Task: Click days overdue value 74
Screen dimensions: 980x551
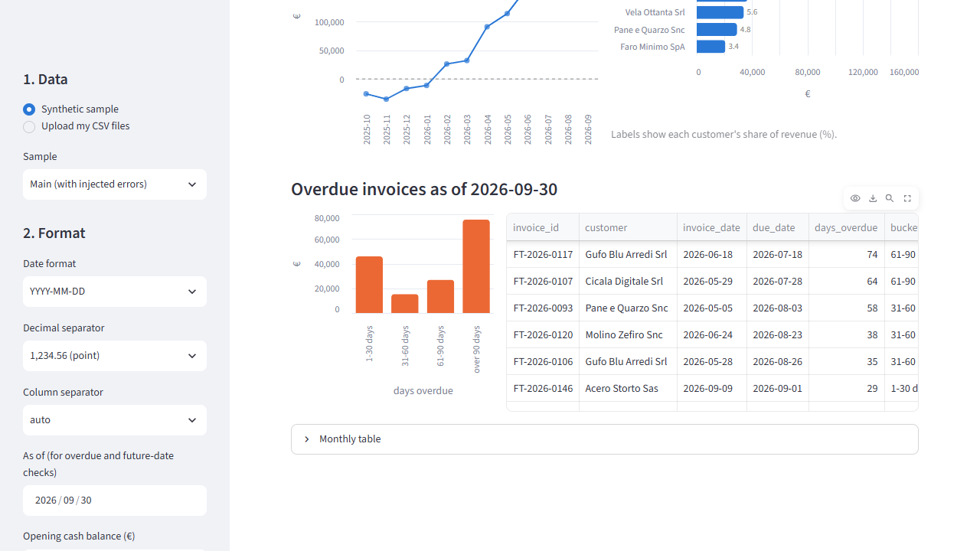Action: [847, 254]
